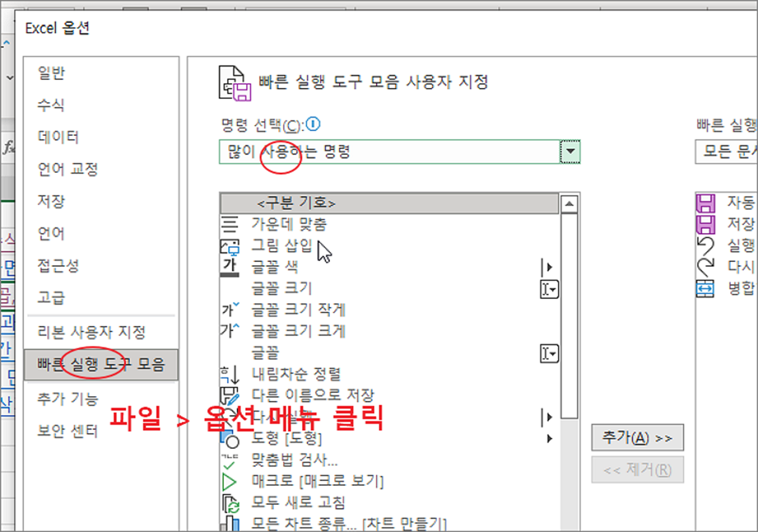
Task: Open the 추가 기능 options category
Action: [x=67, y=399]
